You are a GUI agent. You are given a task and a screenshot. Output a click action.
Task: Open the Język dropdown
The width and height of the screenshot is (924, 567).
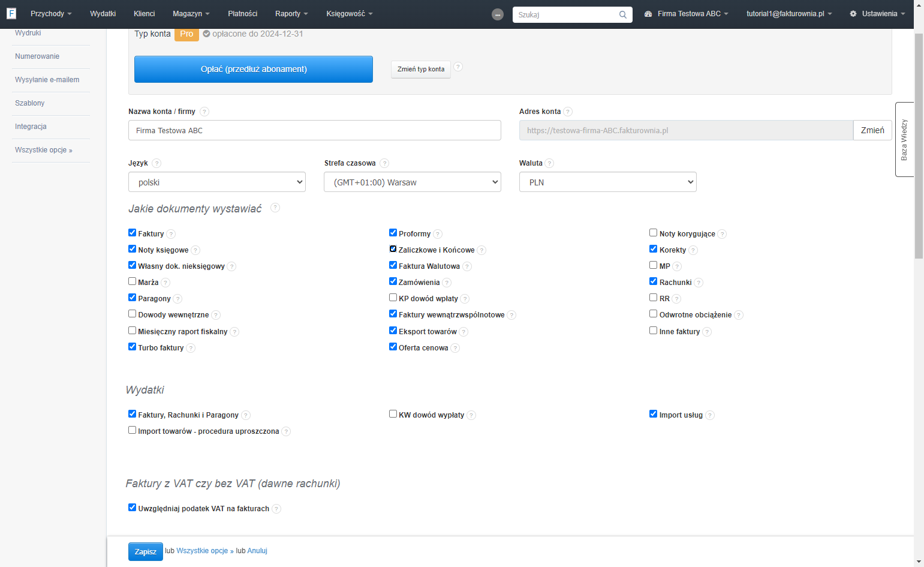(217, 182)
